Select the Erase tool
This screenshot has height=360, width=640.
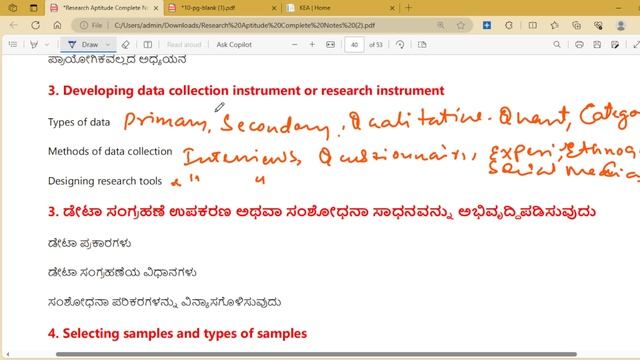click(x=126, y=44)
